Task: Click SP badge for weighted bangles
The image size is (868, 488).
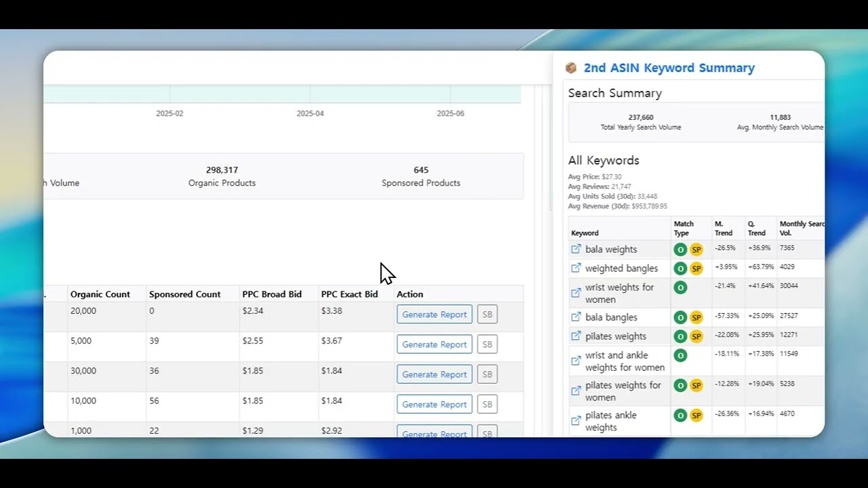Action: [x=696, y=268]
